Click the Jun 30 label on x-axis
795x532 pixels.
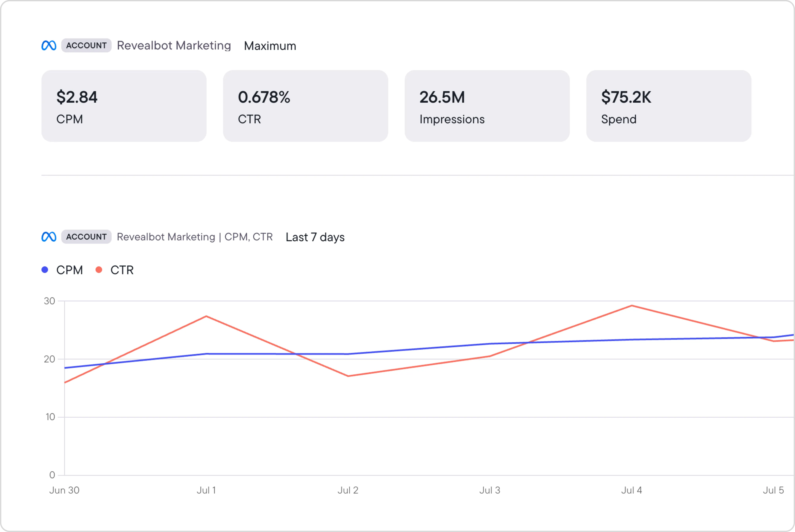(x=64, y=490)
